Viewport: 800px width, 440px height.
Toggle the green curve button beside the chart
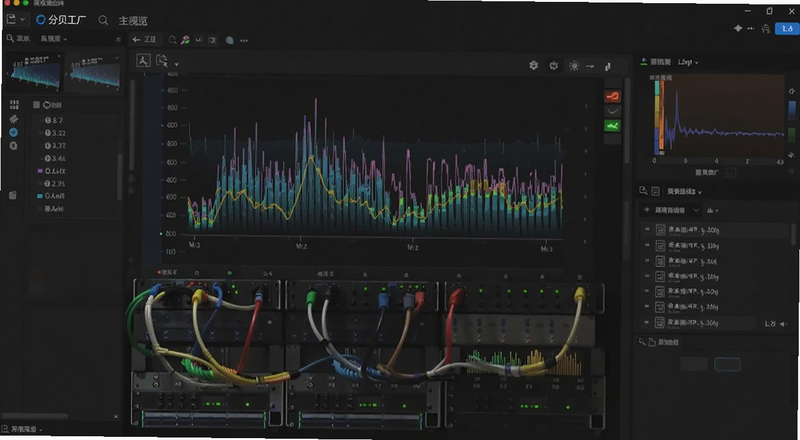612,125
